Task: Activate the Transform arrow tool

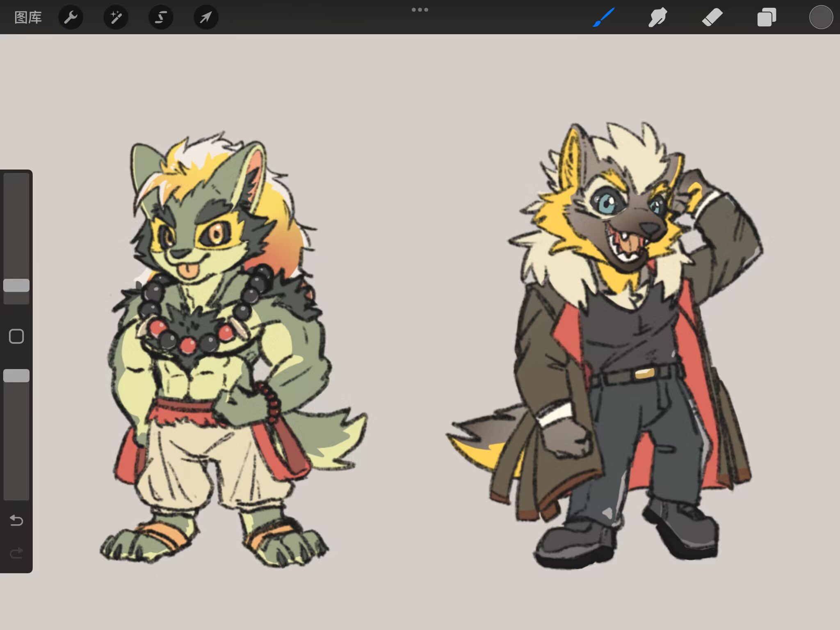Action: (206, 17)
